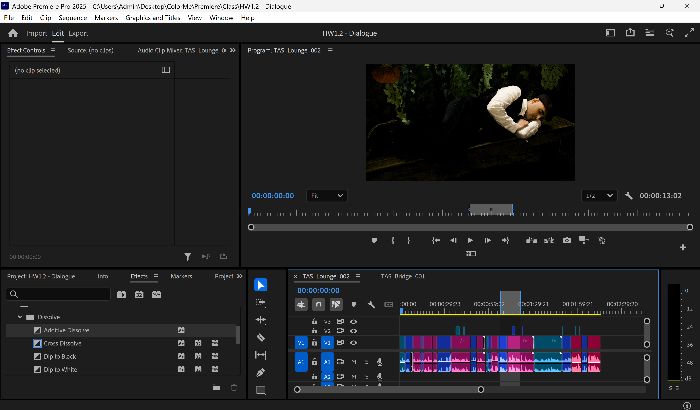Open timeline display settings wrench
The height and width of the screenshot is (410, 700).
click(x=371, y=305)
